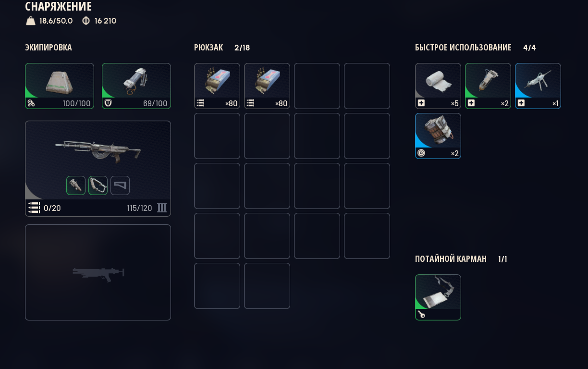Viewport: 588px width, 369px height.
Task: Click the third empty backpack slot in the top row
Action: [x=317, y=86]
